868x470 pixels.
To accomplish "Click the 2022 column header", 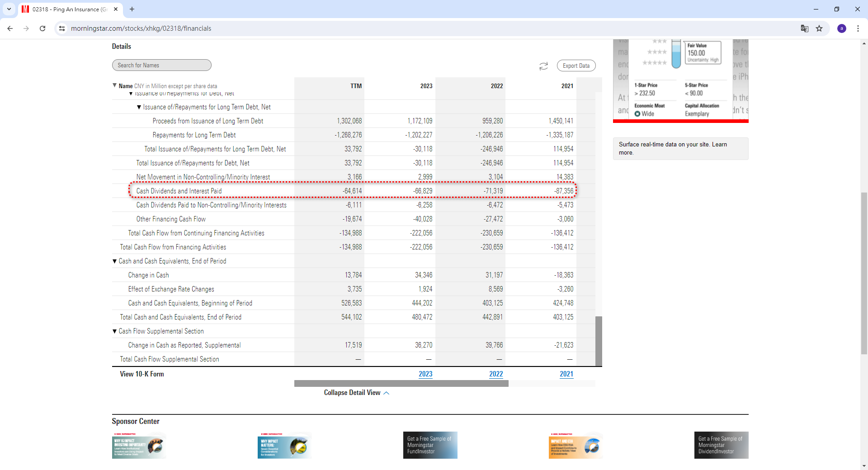I will [497, 86].
